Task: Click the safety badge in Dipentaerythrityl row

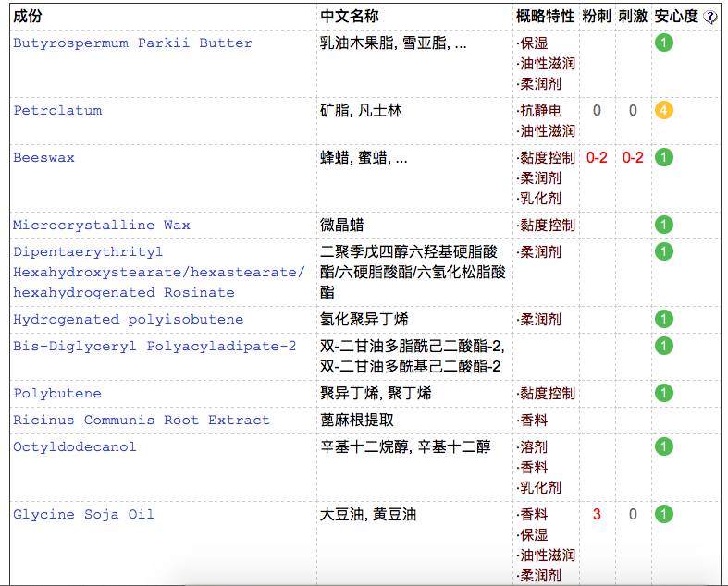Action: pyautogui.click(x=664, y=251)
